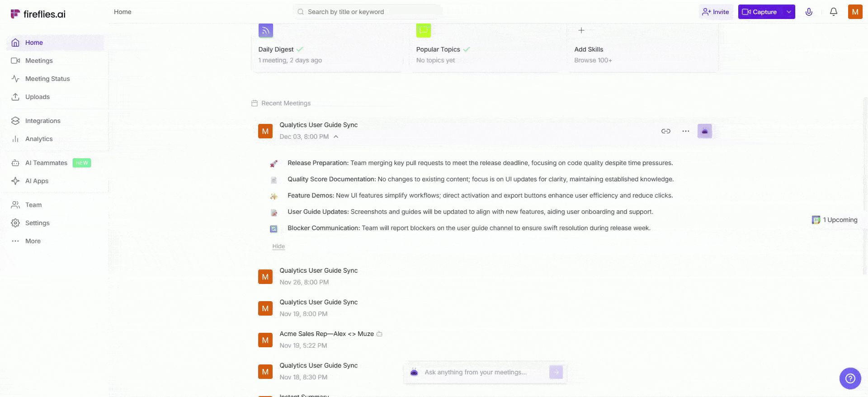Click the plus icon for Add Skills
Image resolution: width=868 pixels, height=397 pixels.
[581, 30]
